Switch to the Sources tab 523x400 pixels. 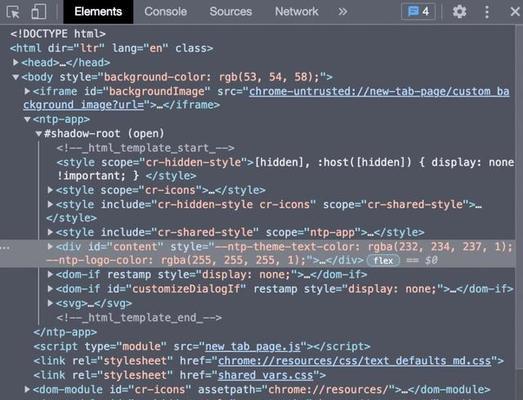pyautogui.click(x=230, y=12)
